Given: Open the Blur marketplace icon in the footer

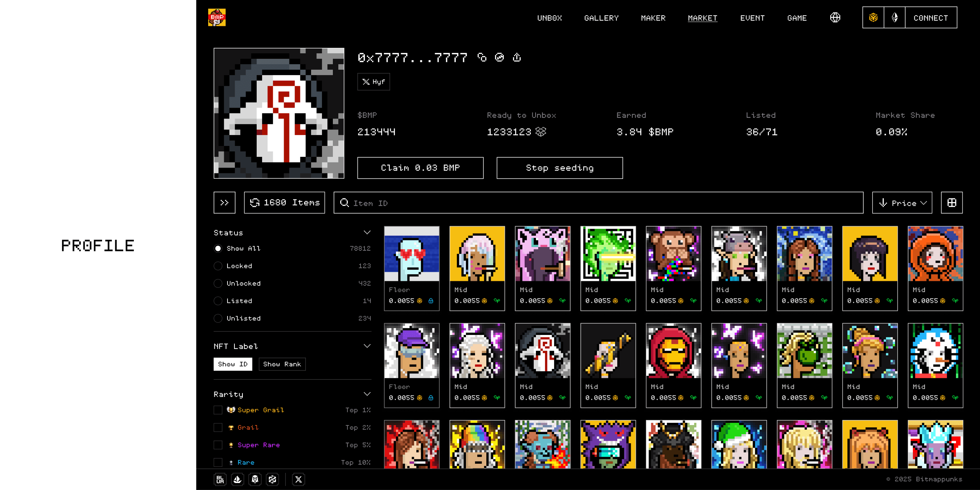Looking at the screenshot, I should (220, 479).
